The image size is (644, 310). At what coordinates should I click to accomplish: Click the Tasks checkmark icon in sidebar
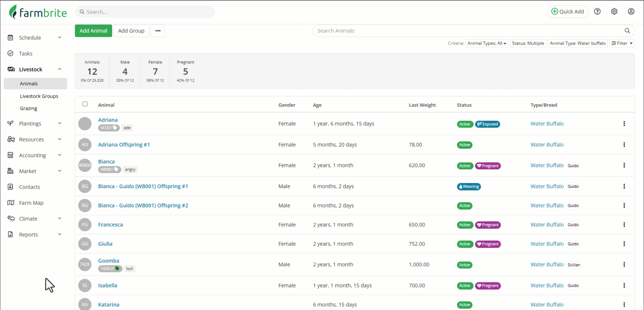point(11,54)
